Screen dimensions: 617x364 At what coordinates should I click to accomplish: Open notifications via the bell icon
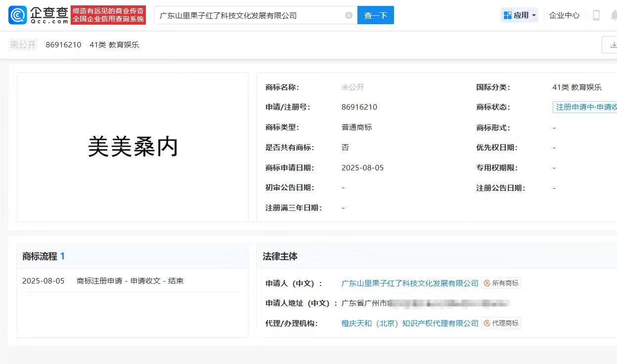pos(613,15)
